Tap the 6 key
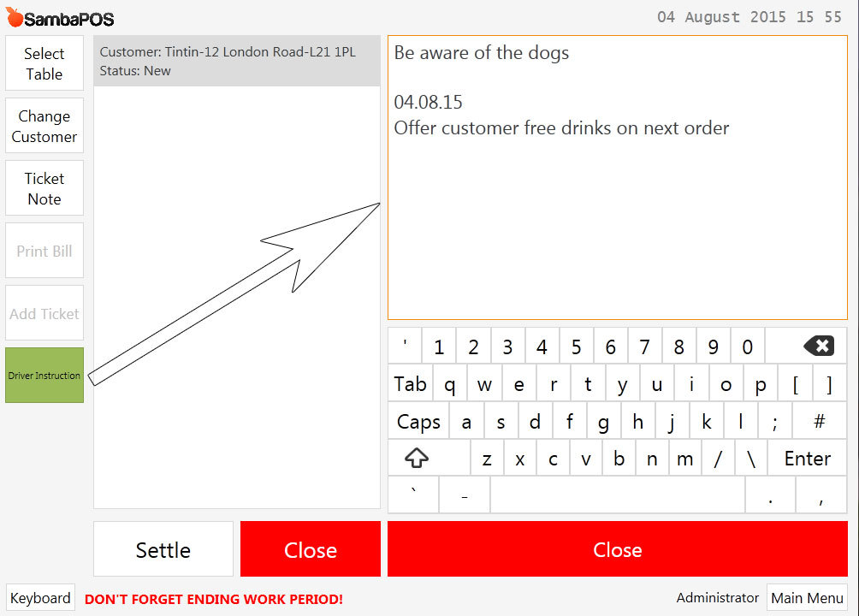Viewport: 859px width, 616px height. coord(610,346)
